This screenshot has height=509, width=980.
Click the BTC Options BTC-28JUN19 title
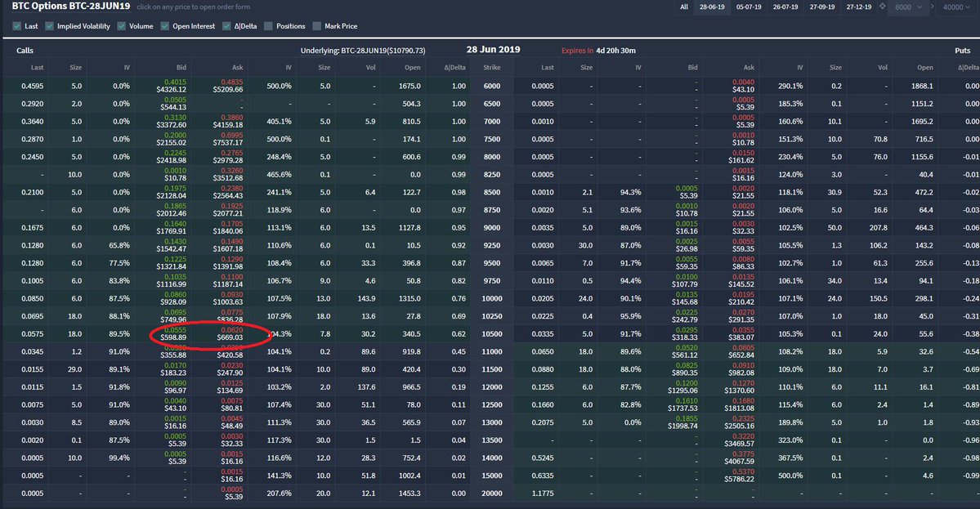pos(70,7)
